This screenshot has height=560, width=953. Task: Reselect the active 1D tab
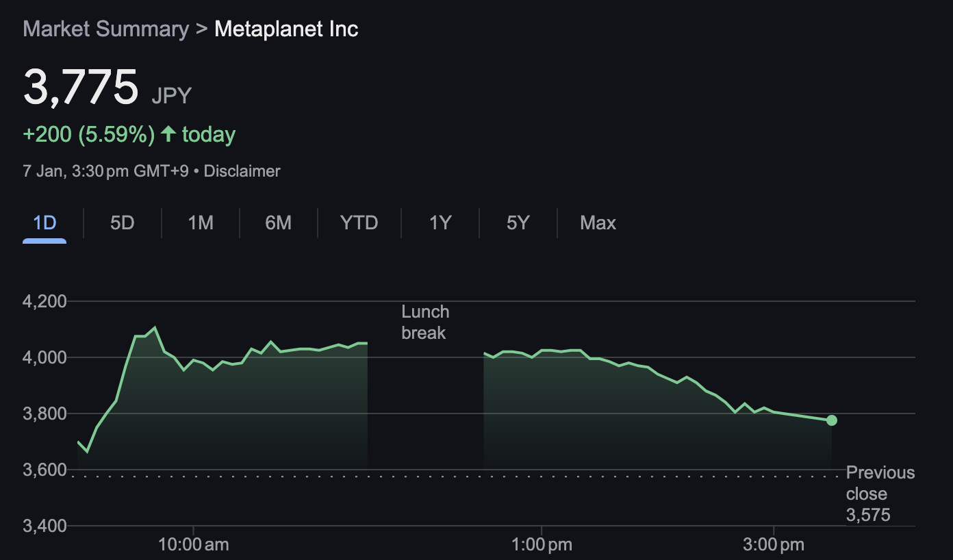click(44, 222)
